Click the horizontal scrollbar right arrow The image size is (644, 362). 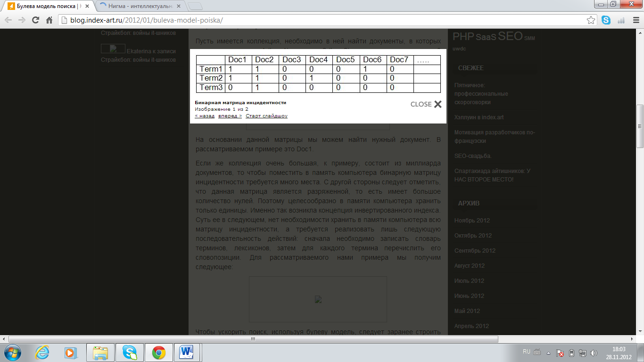(632, 339)
